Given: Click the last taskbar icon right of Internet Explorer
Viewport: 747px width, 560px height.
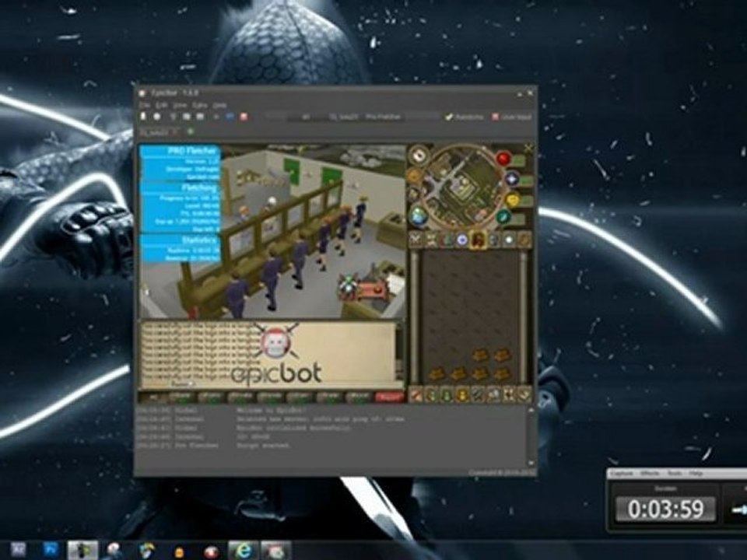Looking at the screenshot, I should pyautogui.click(x=275, y=551).
